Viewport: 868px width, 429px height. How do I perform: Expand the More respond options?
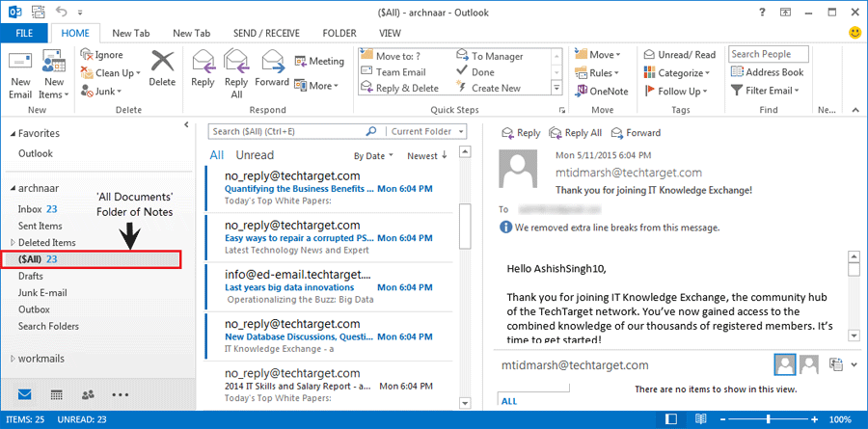click(316, 86)
